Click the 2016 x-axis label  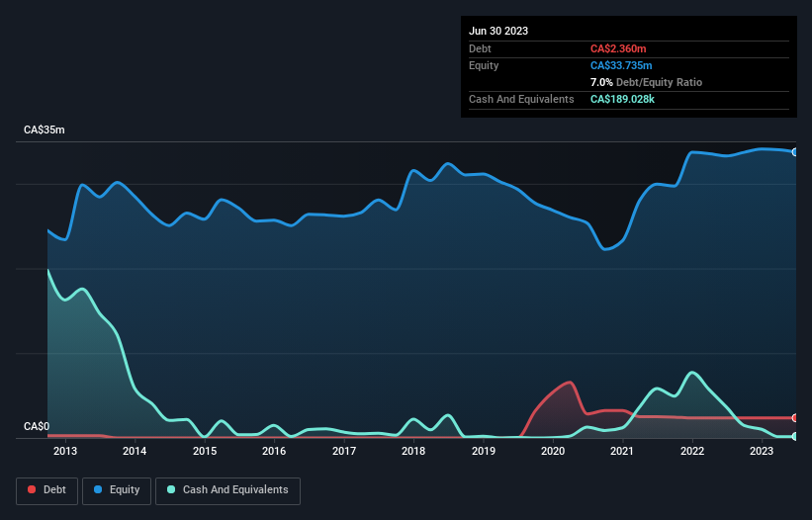(274, 451)
